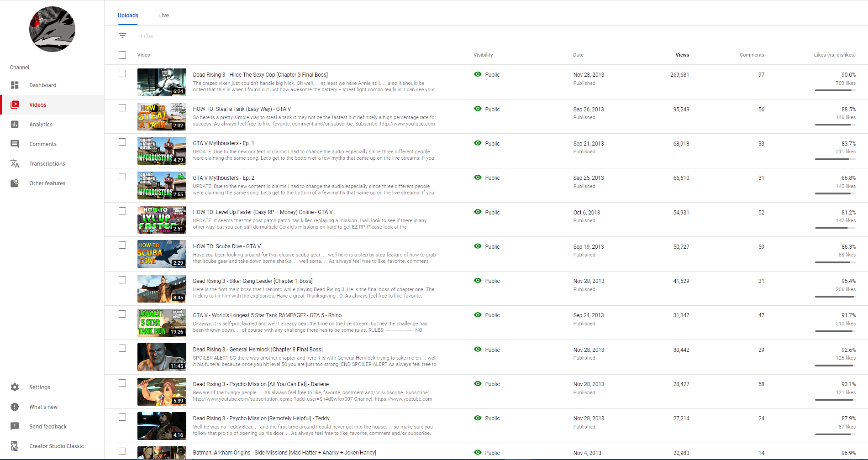The height and width of the screenshot is (460, 868).
Task: Click the Other features icon
Action: point(15,183)
